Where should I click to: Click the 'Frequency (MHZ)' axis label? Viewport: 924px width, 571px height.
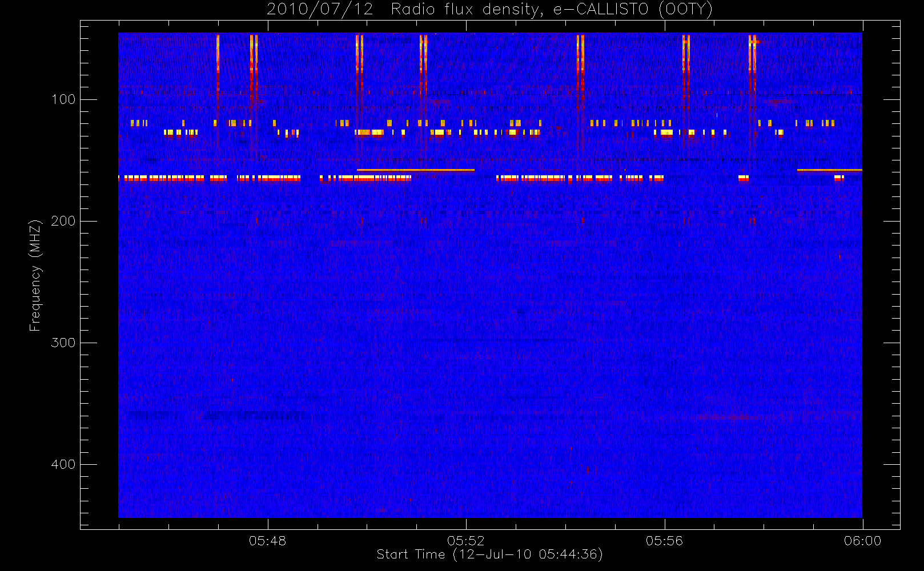coord(35,275)
